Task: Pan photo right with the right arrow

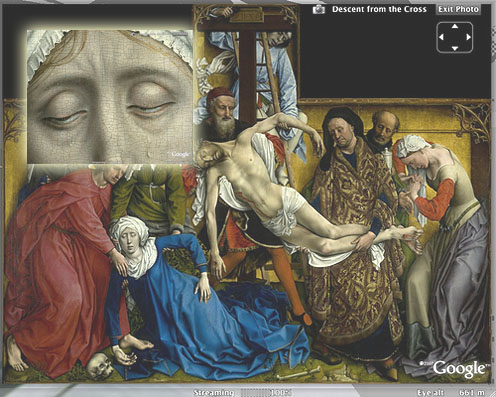Action: 468,37
